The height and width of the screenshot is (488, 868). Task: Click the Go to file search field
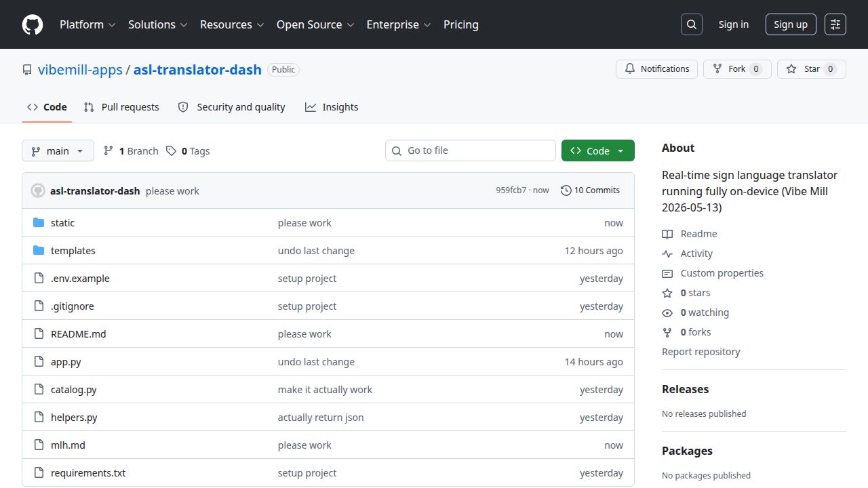click(x=471, y=150)
